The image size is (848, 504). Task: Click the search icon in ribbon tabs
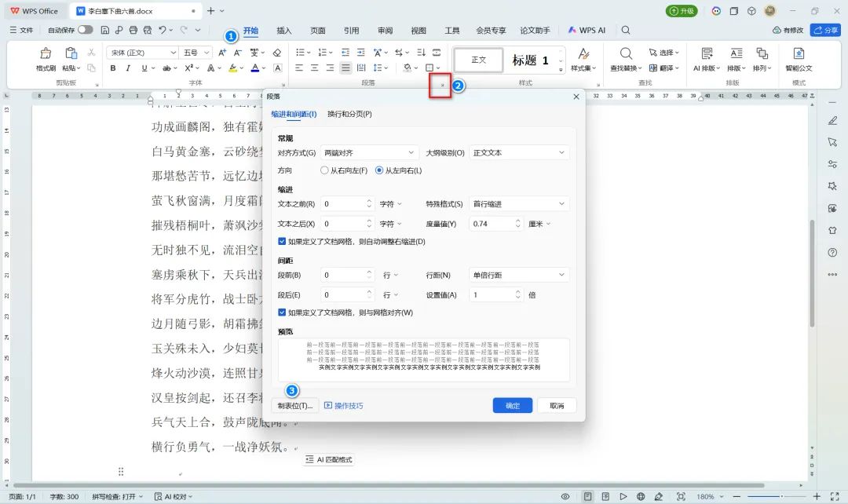click(x=626, y=31)
